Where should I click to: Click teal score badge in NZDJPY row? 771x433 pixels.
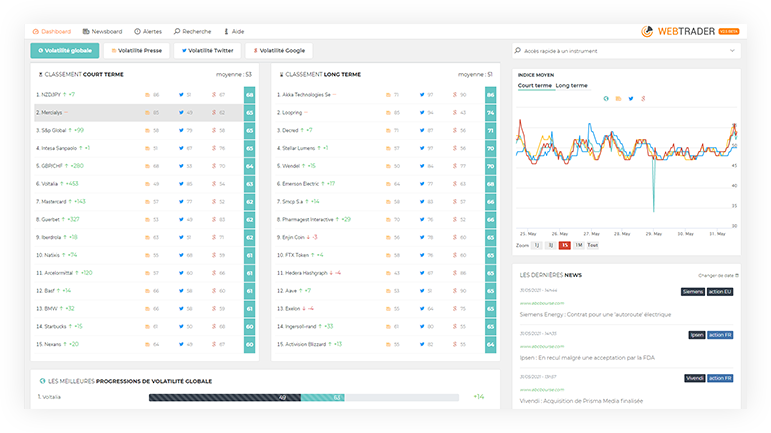point(249,95)
